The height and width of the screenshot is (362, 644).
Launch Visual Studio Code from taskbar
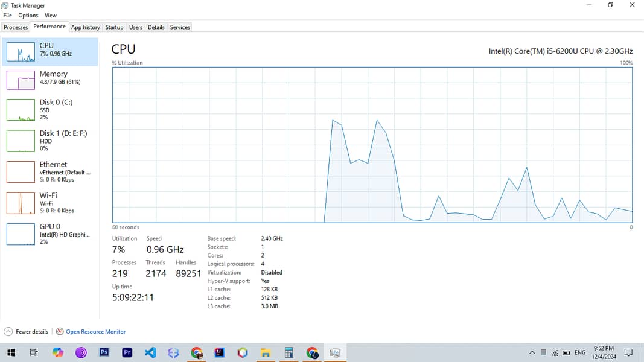tap(150, 352)
